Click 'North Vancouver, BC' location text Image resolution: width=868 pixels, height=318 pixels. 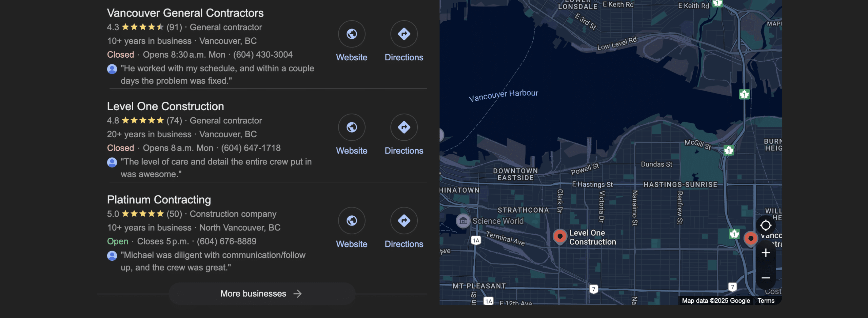coord(240,227)
